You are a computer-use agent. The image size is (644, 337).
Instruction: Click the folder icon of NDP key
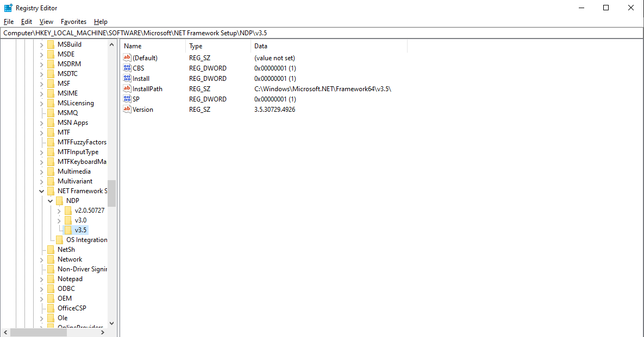[60, 200]
